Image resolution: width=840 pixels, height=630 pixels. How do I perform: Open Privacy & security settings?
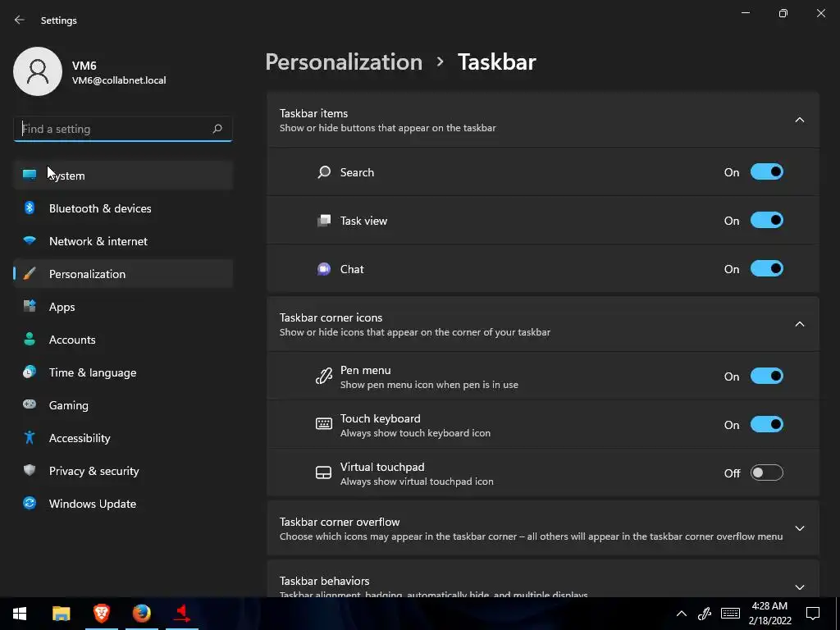tap(123, 471)
